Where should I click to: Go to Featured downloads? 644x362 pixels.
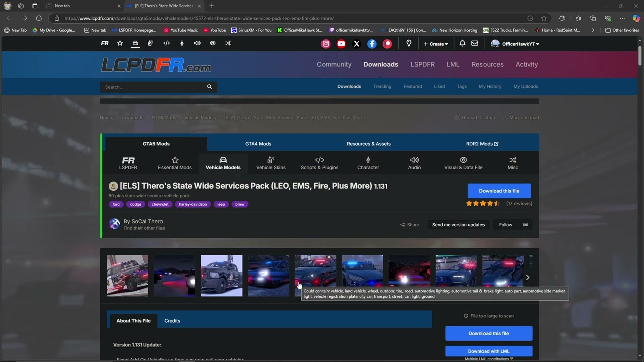[413, 86]
